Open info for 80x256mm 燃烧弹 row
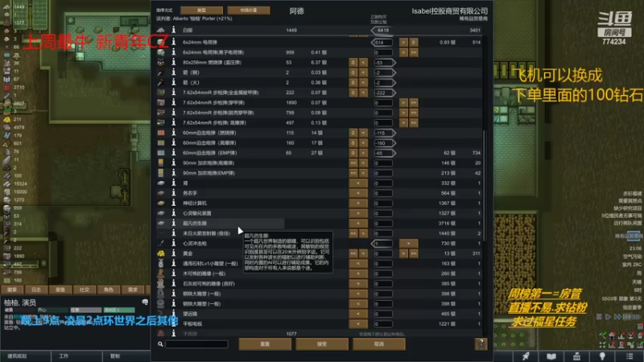The height and width of the screenshot is (362, 644). (173, 63)
